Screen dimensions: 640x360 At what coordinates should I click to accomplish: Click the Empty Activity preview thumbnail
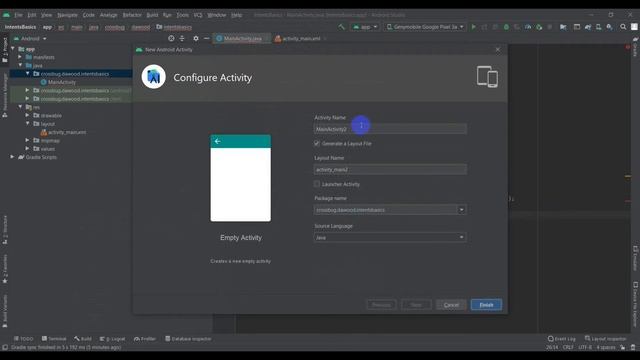tap(240, 178)
